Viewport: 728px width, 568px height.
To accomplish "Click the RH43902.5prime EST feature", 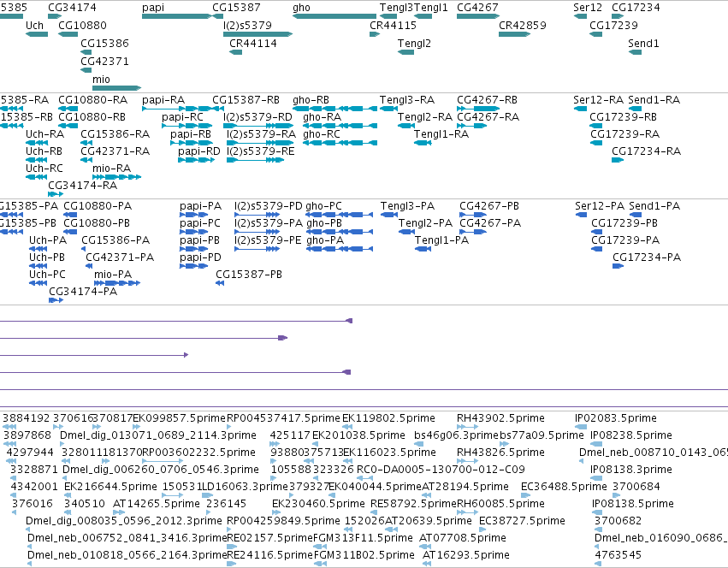I will click(467, 426).
